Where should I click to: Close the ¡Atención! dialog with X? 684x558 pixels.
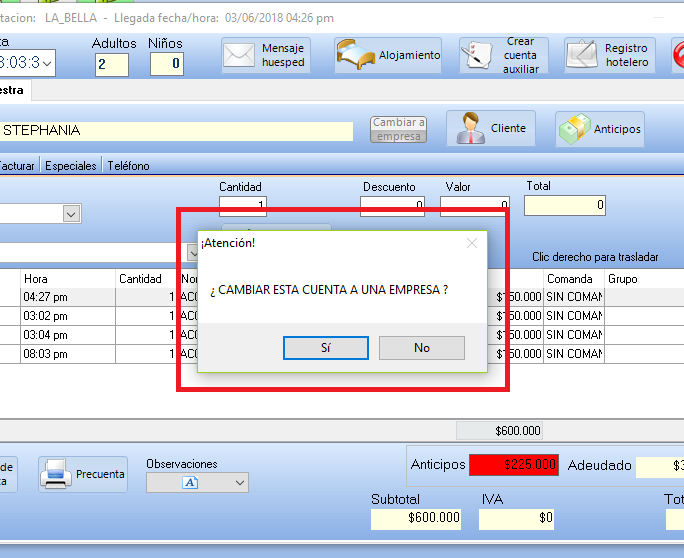pyautogui.click(x=472, y=243)
